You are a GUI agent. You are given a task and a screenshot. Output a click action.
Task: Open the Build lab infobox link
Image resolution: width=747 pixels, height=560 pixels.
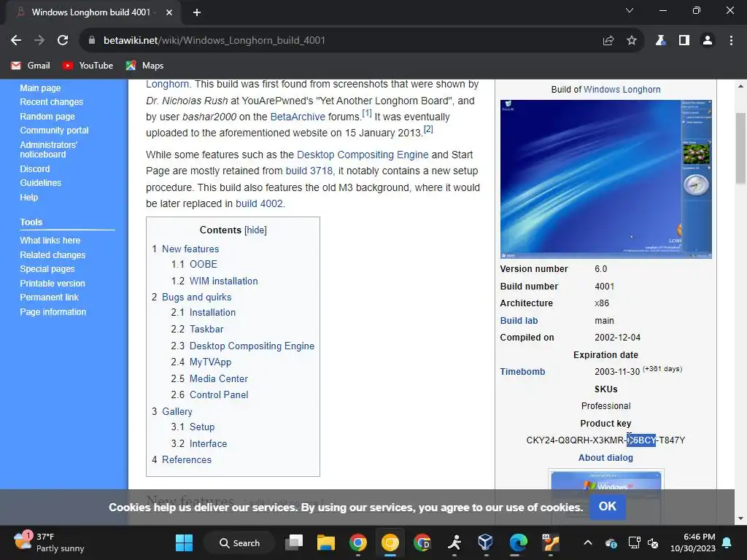pyautogui.click(x=519, y=321)
